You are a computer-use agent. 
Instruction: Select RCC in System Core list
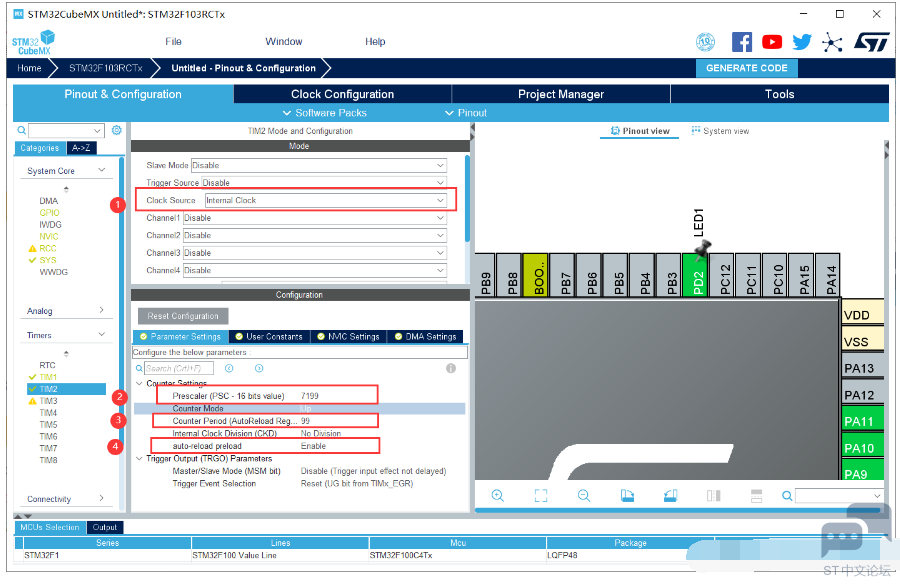pyautogui.click(x=48, y=248)
